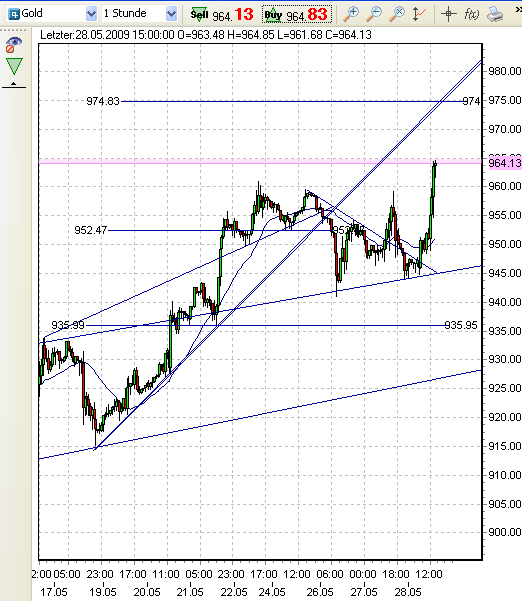Zoom out of the chart
The width and height of the screenshot is (522, 601).
[374, 14]
